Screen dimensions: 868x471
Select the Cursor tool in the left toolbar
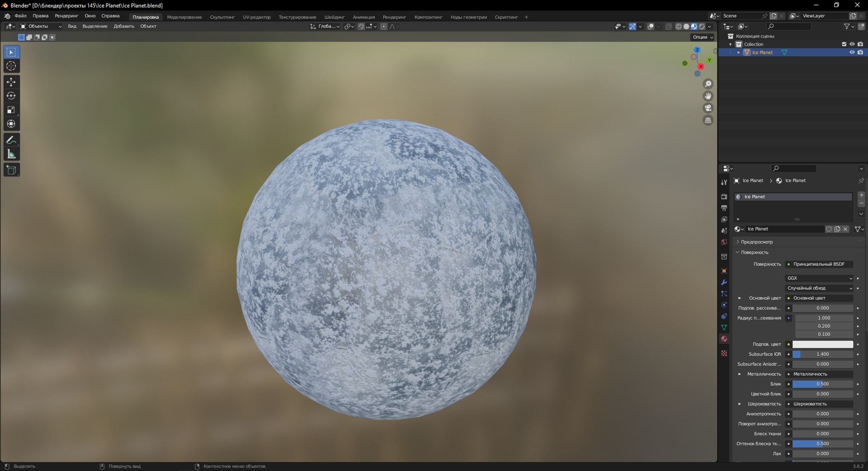[x=11, y=66]
